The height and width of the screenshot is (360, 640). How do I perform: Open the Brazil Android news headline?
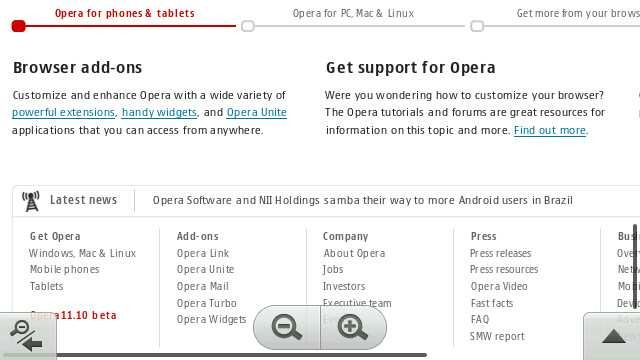coord(362,200)
